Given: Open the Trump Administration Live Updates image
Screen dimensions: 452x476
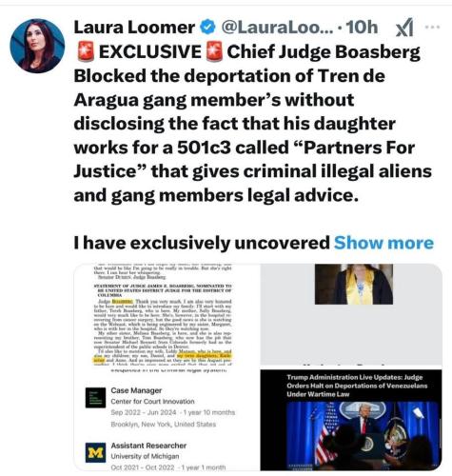Looking at the screenshot, I should pos(351,420).
